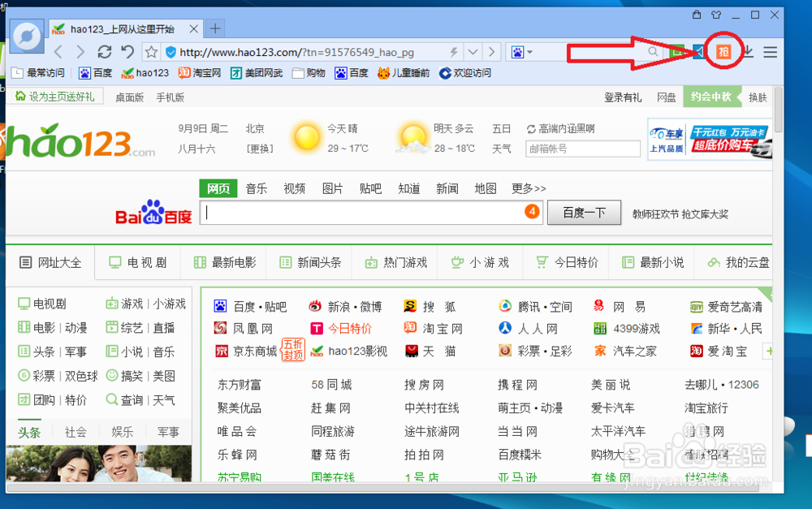Click the undo closed tab icon
The width and height of the screenshot is (812, 509).
(x=127, y=52)
